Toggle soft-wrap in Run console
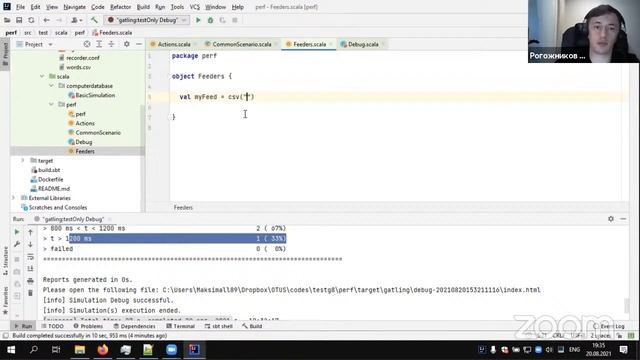The width and height of the screenshot is (640, 360). pos(30,257)
